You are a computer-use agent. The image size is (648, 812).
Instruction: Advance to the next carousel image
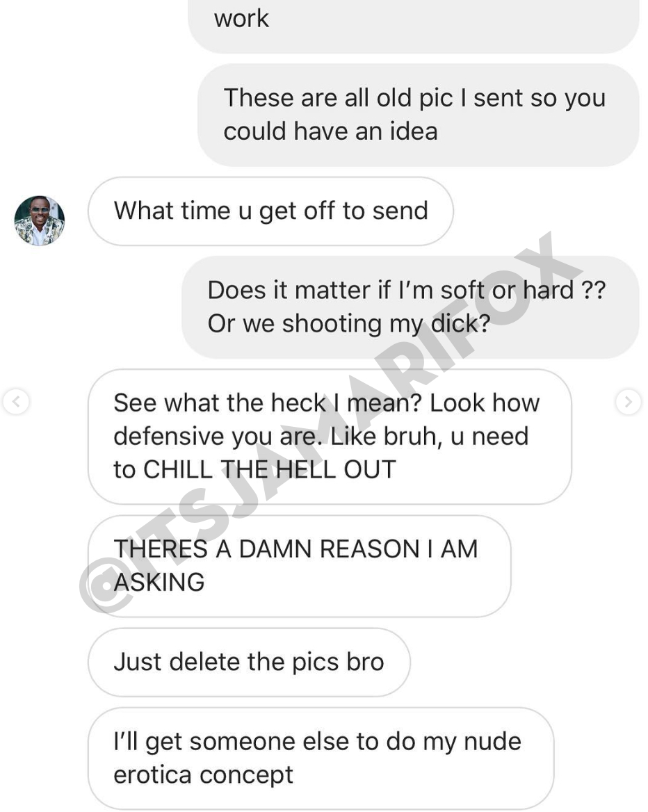pos(629,402)
